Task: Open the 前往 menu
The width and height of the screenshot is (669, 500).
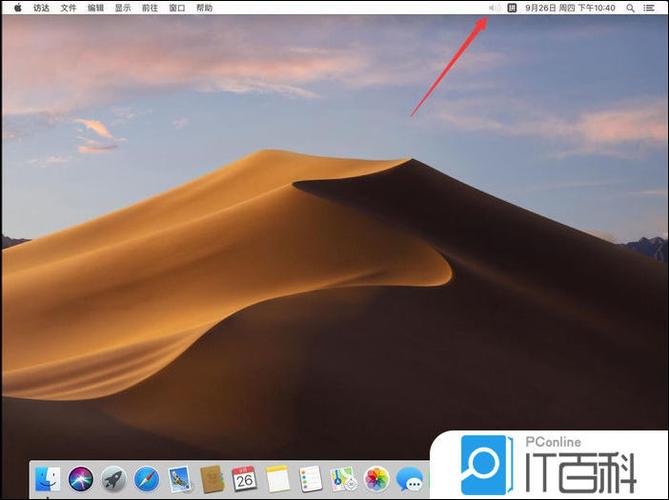Action: (150, 8)
